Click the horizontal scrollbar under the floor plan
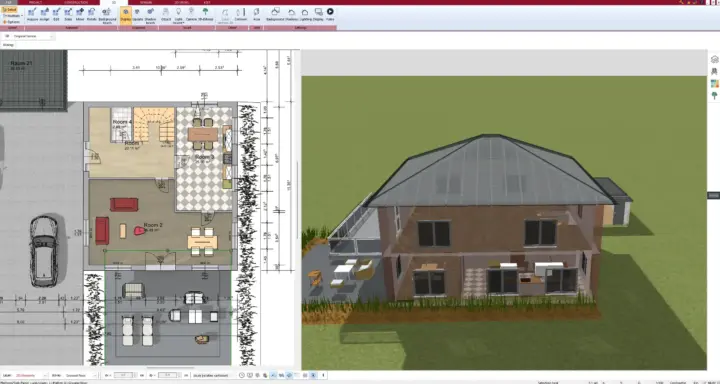This screenshot has width=720, height=384. tap(170, 368)
